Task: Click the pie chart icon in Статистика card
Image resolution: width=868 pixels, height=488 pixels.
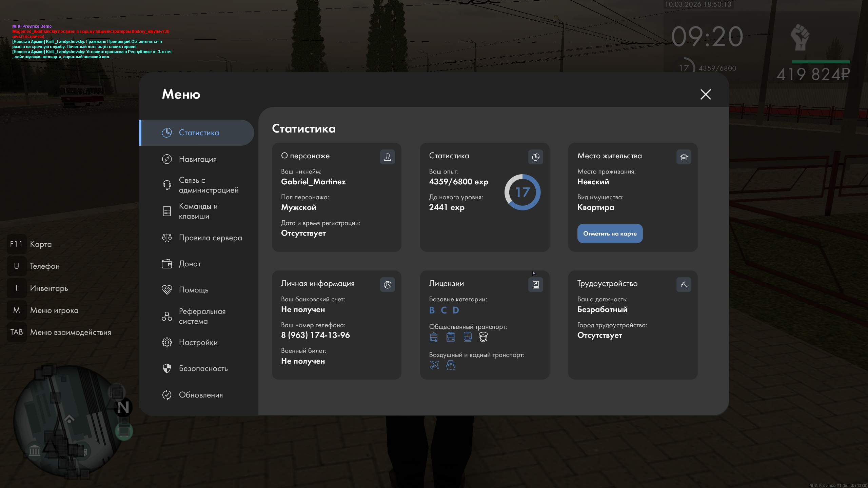Action: click(535, 157)
